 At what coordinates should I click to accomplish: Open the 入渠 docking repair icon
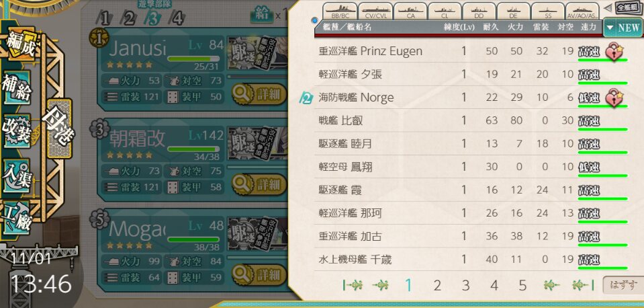[16, 175]
